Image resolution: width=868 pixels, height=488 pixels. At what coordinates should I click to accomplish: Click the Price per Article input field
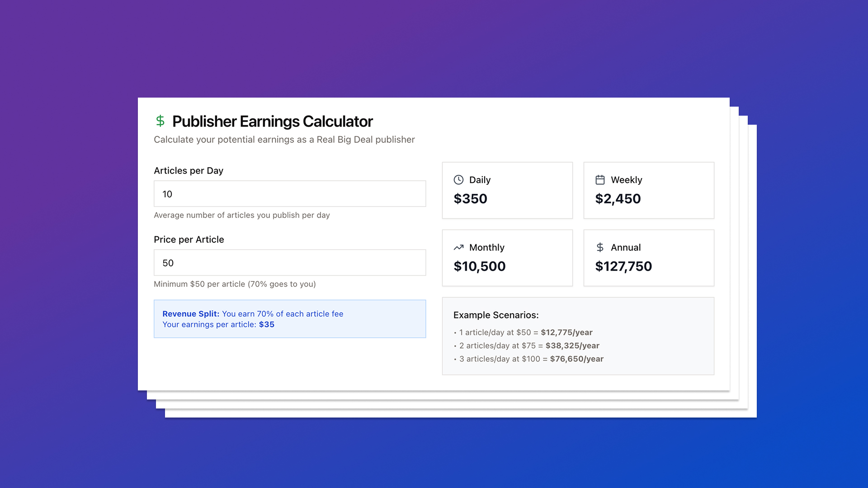coord(289,262)
